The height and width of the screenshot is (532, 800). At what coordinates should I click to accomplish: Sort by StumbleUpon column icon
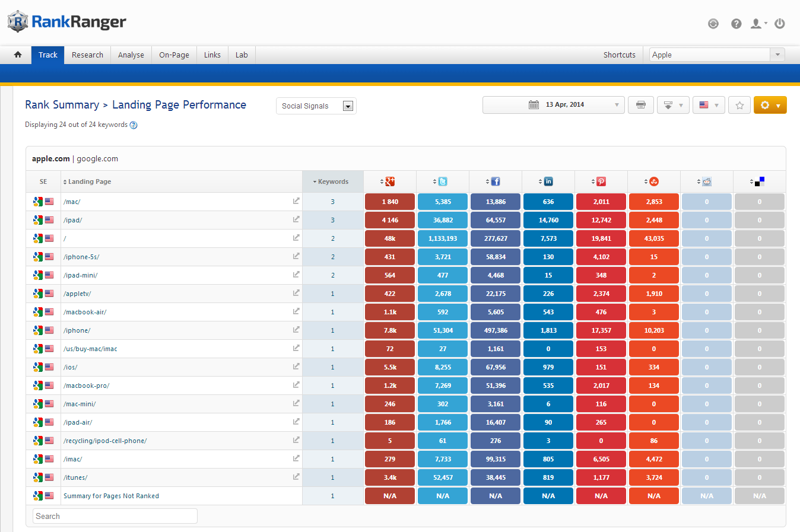click(653, 181)
